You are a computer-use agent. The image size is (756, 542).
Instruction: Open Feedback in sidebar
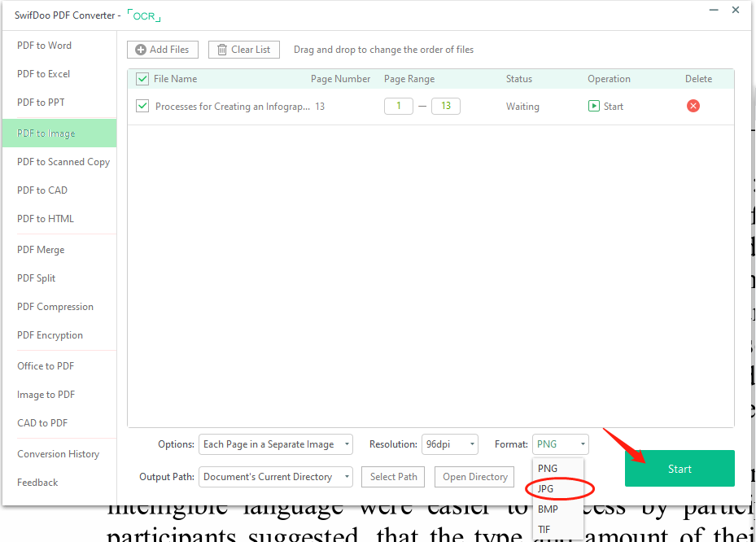point(37,483)
